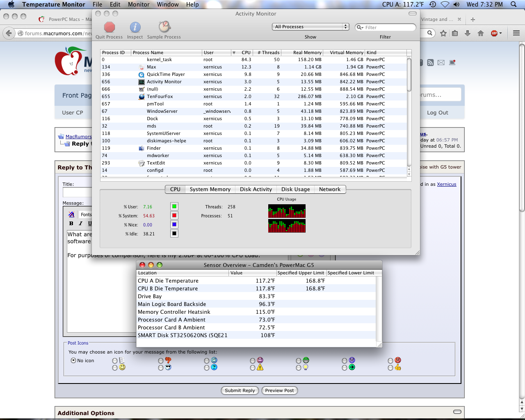This screenshot has height=420, width=525.
Task: Select the QuickTime Player process row
Action: 253,74
